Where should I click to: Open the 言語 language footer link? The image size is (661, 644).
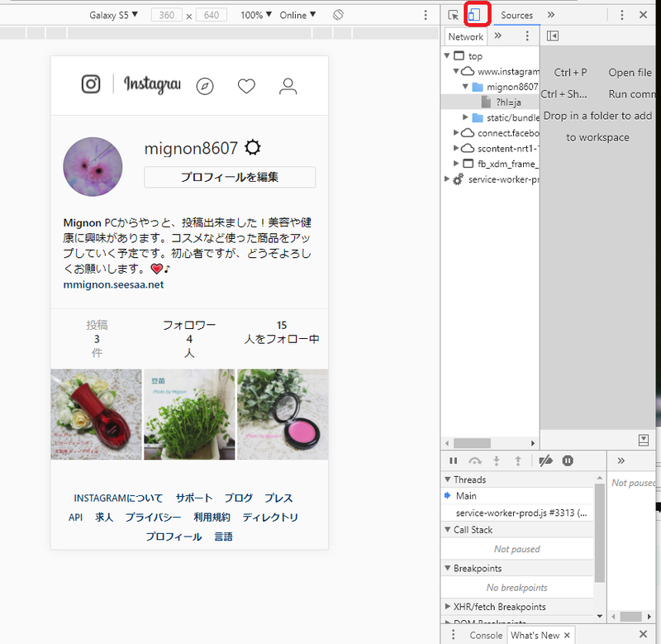tap(223, 537)
